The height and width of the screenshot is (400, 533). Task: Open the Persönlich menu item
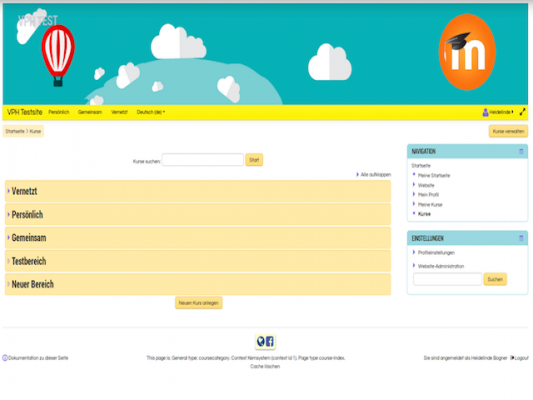click(x=58, y=112)
